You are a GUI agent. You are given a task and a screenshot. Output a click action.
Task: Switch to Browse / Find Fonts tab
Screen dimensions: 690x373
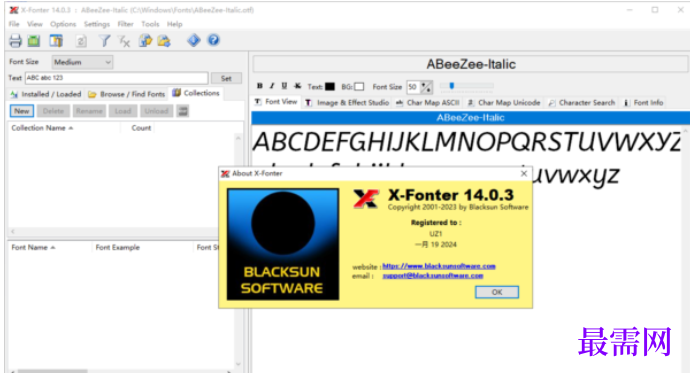tap(126, 94)
